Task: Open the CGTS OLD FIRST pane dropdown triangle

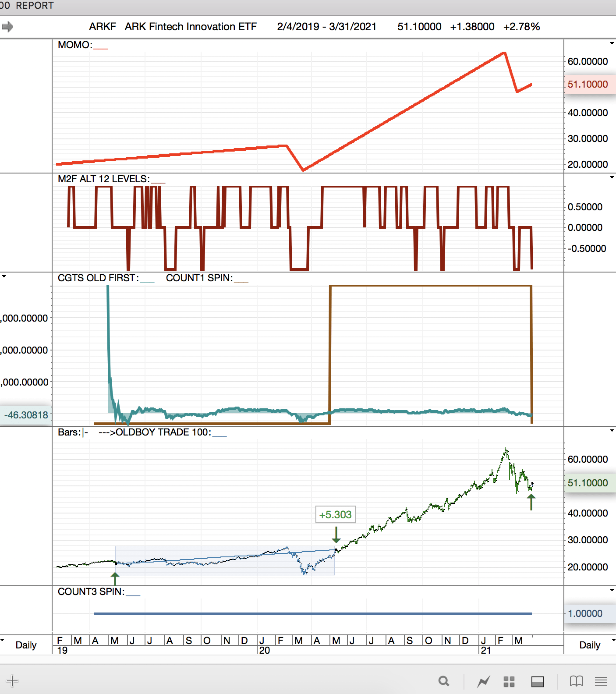Action: point(4,276)
